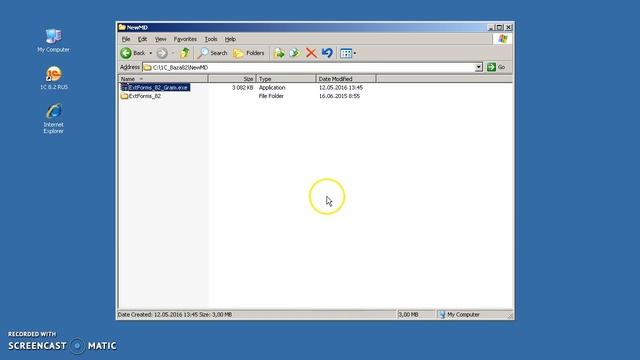Click the Application type cell

coord(272,88)
